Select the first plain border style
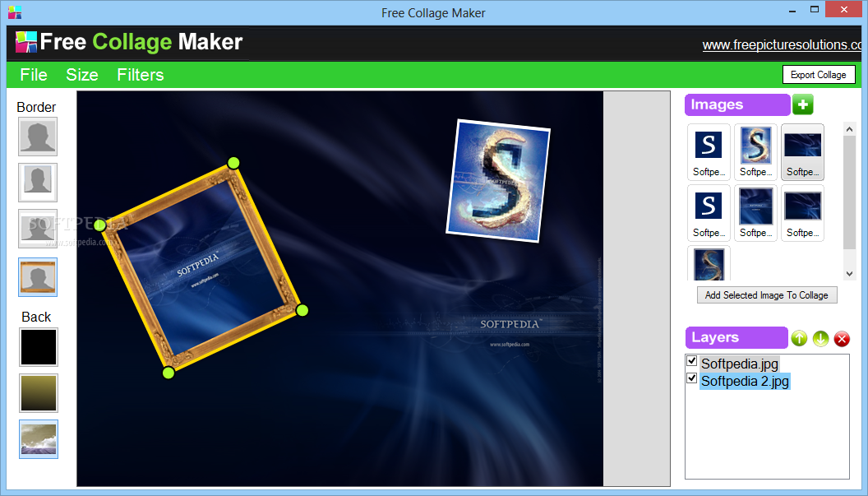 (38, 137)
